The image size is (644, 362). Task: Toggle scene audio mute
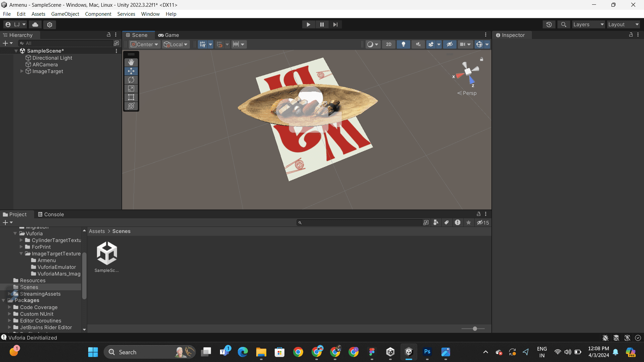point(418,44)
